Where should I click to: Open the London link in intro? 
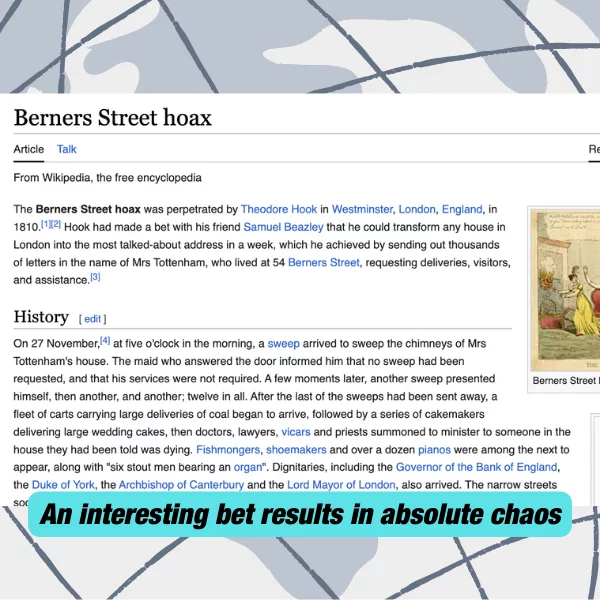(417, 209)
